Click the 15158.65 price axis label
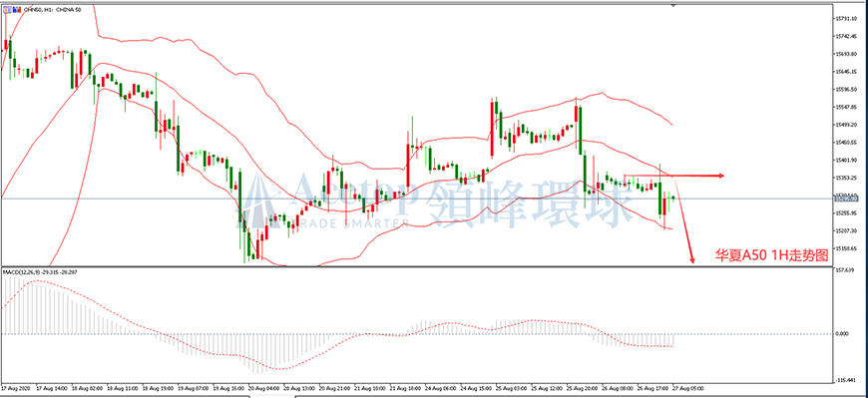Image resolution: width=868 pixels, height=398 pixels. click(845, 248)
